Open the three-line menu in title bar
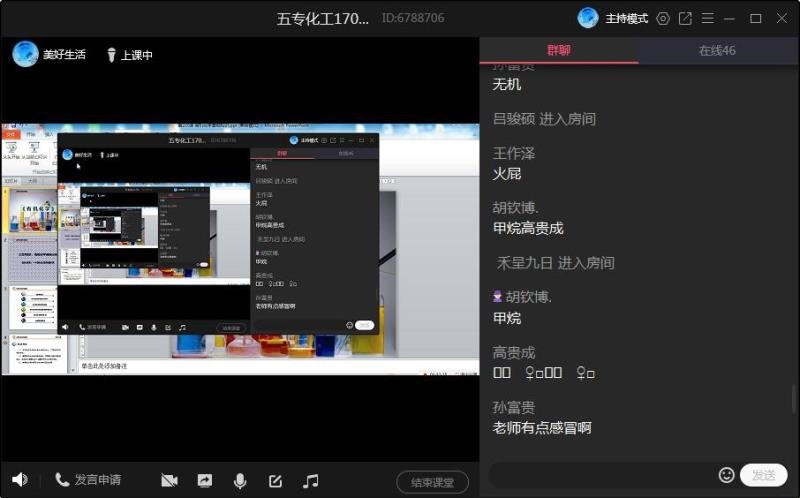This screenshot has width=800, height=498. pyautogui.click(x=708, y=18)
